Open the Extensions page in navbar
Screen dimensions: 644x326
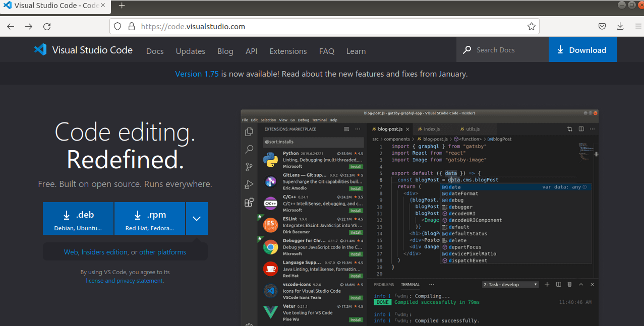288,51
